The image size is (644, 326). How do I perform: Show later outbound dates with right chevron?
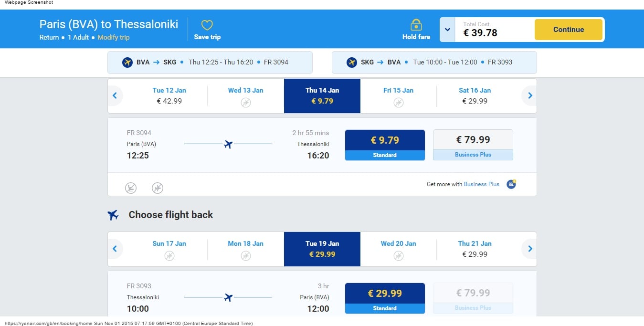[x=530, y=96]
